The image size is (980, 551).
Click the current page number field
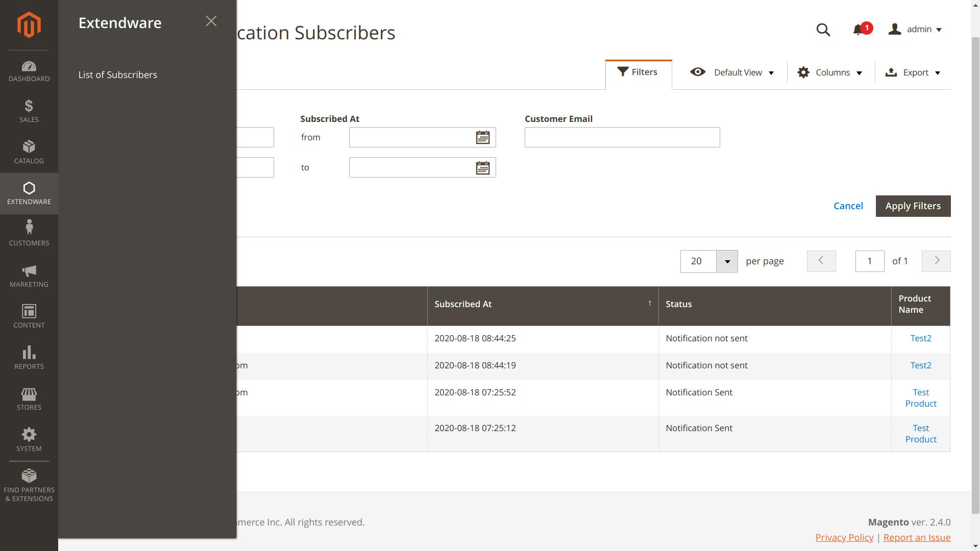point(870,261)
